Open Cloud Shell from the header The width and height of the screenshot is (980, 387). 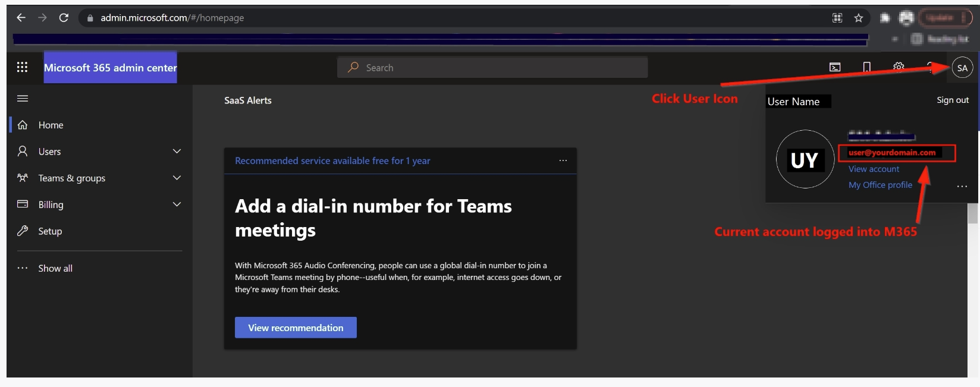point(835,67)
